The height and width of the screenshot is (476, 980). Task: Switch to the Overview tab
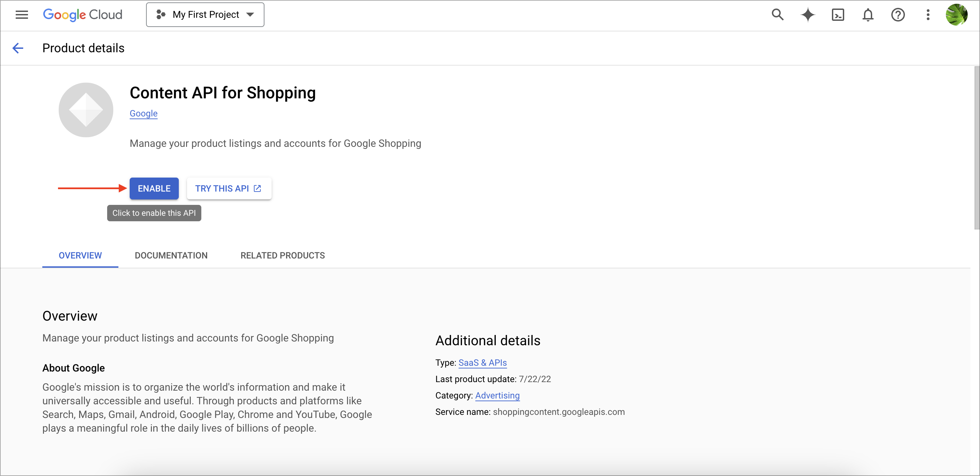point(80,255)
